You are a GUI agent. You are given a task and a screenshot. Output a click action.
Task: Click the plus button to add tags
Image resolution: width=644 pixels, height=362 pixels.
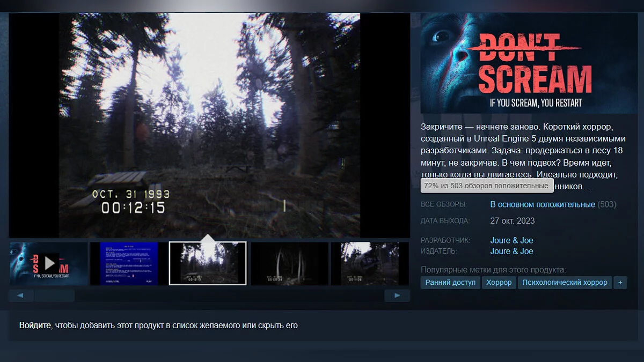(620, 283)
